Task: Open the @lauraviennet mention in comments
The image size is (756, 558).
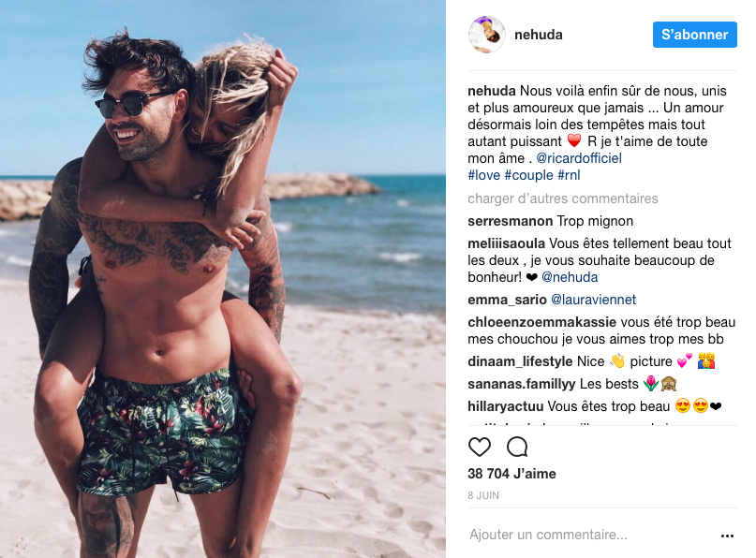Action: coord(593,300)
